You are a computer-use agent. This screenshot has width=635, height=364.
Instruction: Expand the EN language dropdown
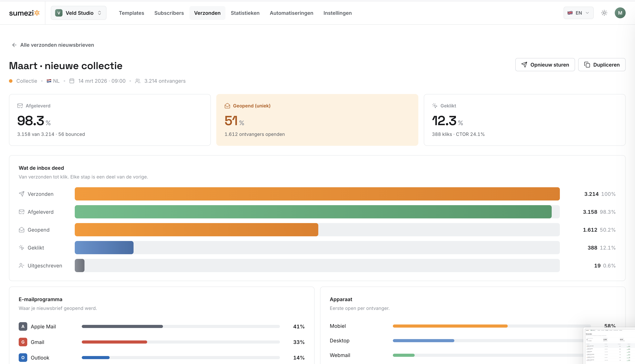pos(579,13)
